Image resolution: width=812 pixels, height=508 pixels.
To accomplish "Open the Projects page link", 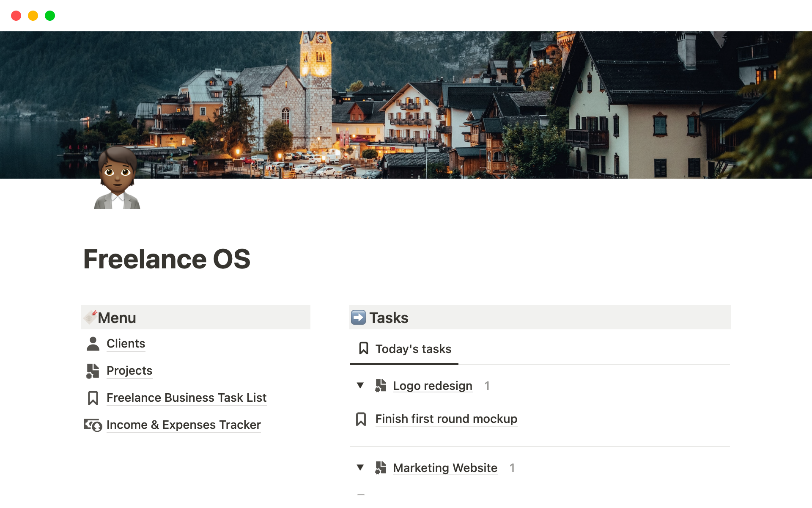I will coord(129,371).
